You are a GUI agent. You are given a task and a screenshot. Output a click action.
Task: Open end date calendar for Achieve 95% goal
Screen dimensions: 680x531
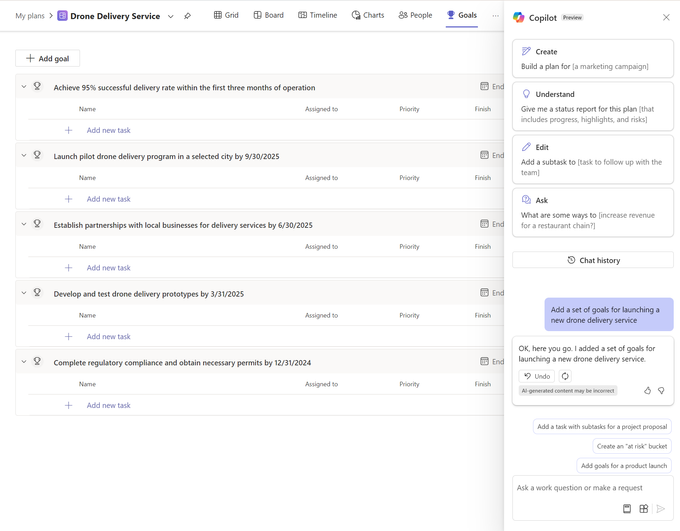pyautogui.click(x=484, y=86)
